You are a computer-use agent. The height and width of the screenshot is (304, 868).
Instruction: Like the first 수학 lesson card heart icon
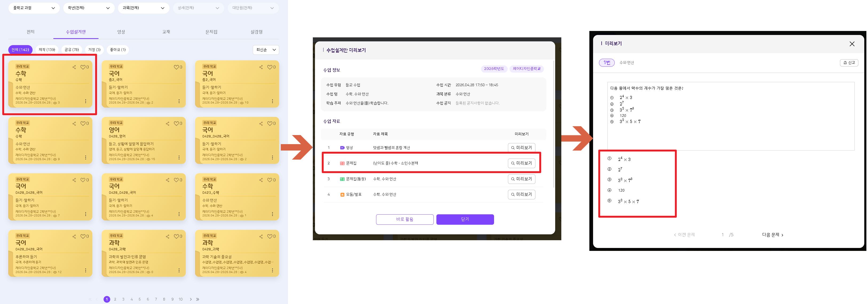tap(82, 67)
